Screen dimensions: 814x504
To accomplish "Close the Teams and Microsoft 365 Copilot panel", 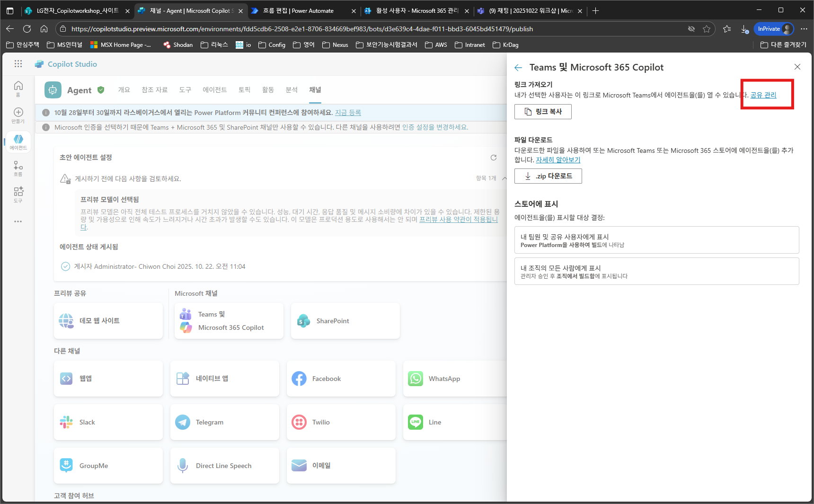I will point(797,67).
